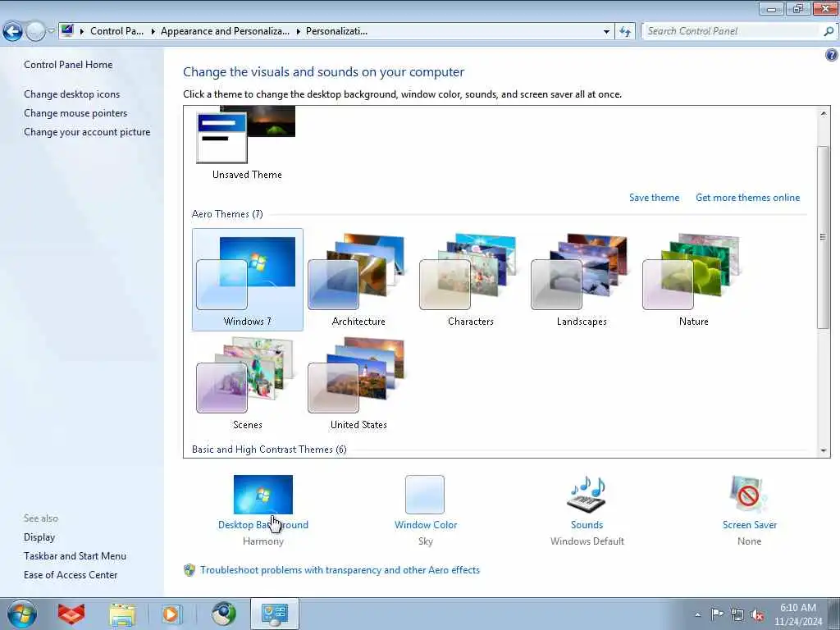Click the Refresh button in address bar
Viewport: 840px width, 630px height.
[x=624, y=32]
